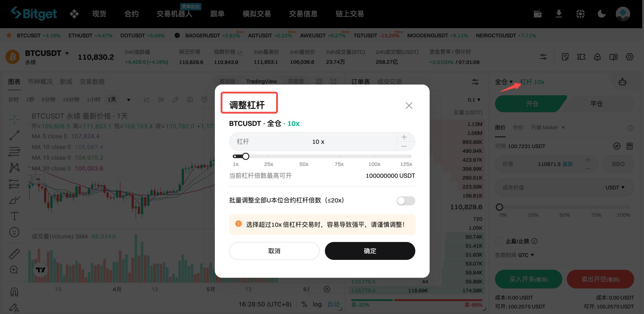Confirm leverage change with 确定 button
The image size is (644, 314).
pos(370,251)
